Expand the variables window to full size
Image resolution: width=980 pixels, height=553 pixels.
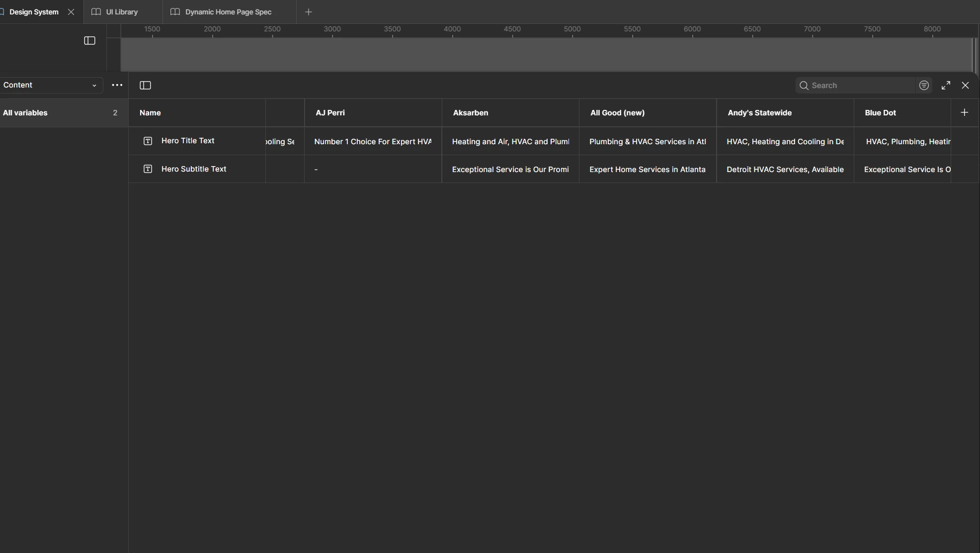pyautogui.click(x=946, y=86)
